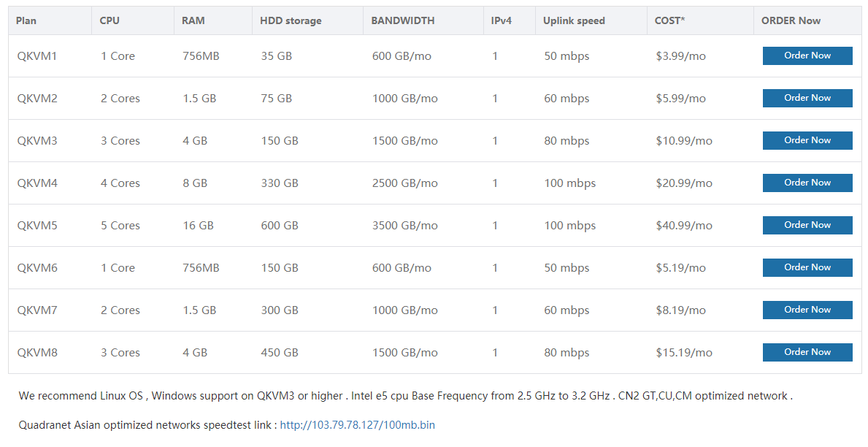Order the $15.19/mo QKVM8 plan

click(x=807, y=352)
